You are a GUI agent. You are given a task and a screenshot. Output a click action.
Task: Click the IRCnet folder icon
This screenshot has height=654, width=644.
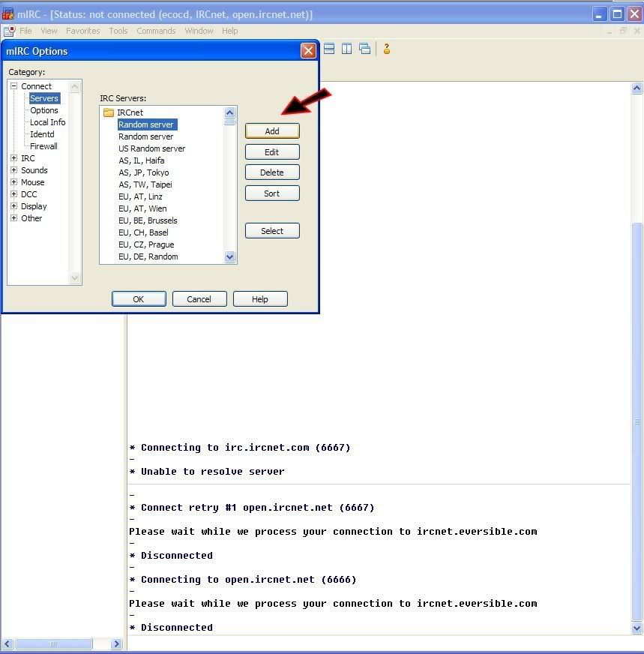pos(109,112)
